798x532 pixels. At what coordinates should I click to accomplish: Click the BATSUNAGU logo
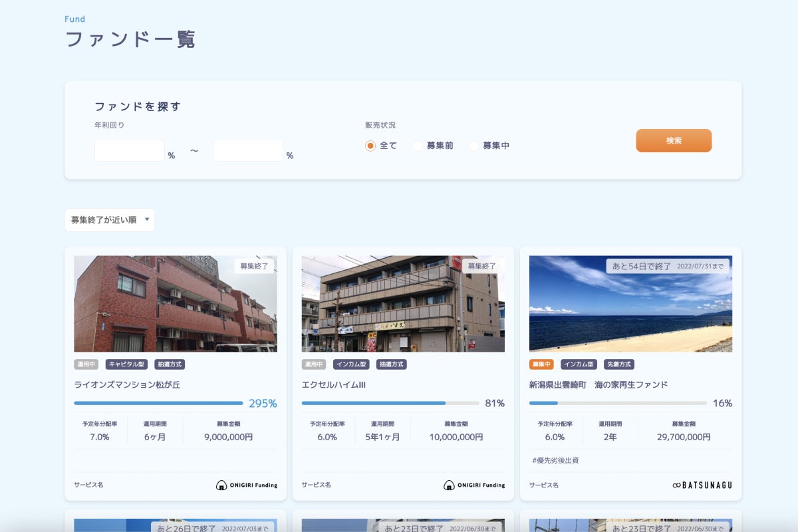(702, 485)
